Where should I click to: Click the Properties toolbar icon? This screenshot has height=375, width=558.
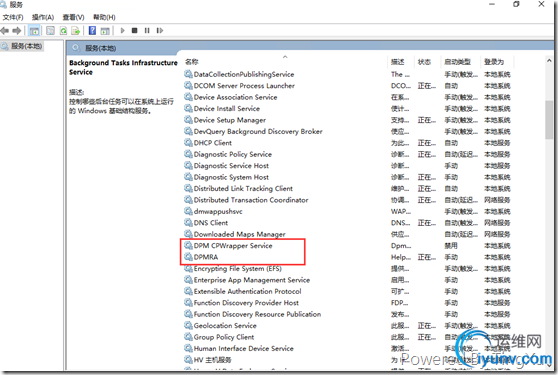coord(51,31)
